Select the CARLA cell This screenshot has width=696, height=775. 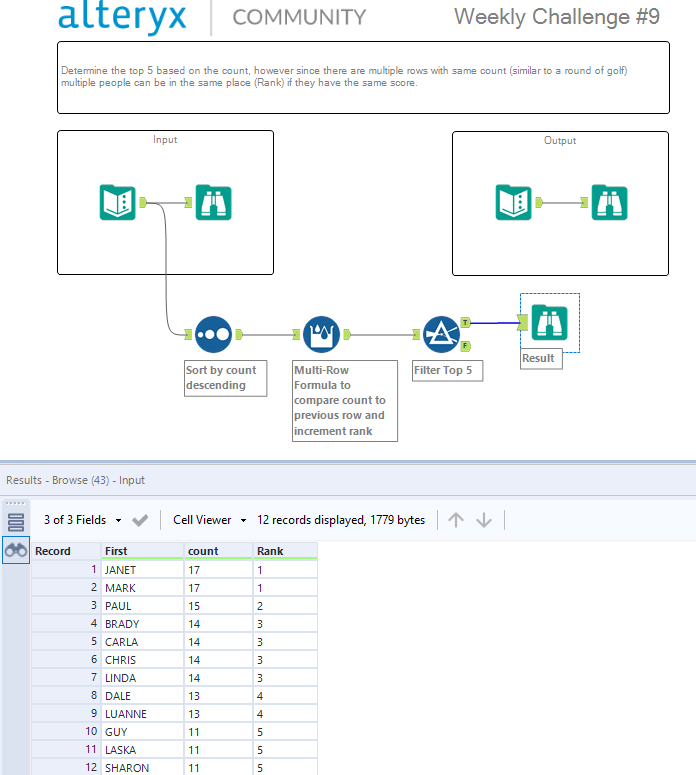click(x=142, y=642)
